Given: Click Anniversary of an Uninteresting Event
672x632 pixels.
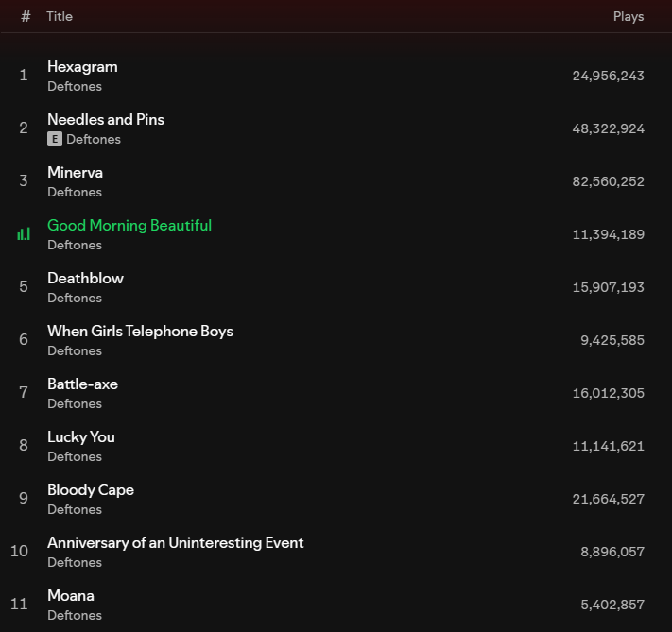Looking at the screenshot, I should tap(175, 543).
